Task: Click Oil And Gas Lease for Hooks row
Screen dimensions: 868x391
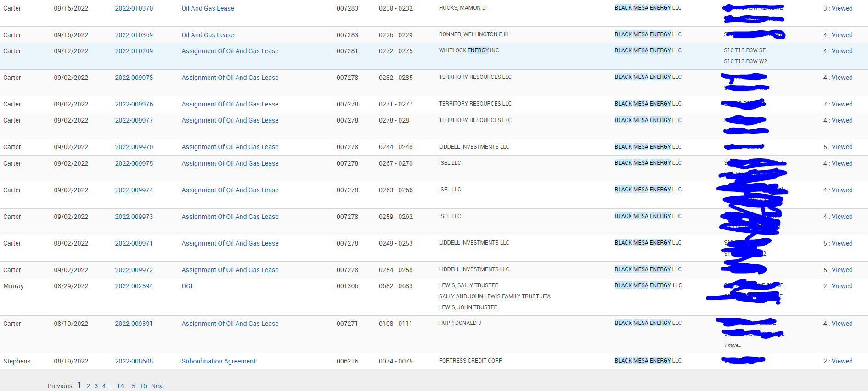Action: pyautogui.click(x=208, y=8)
